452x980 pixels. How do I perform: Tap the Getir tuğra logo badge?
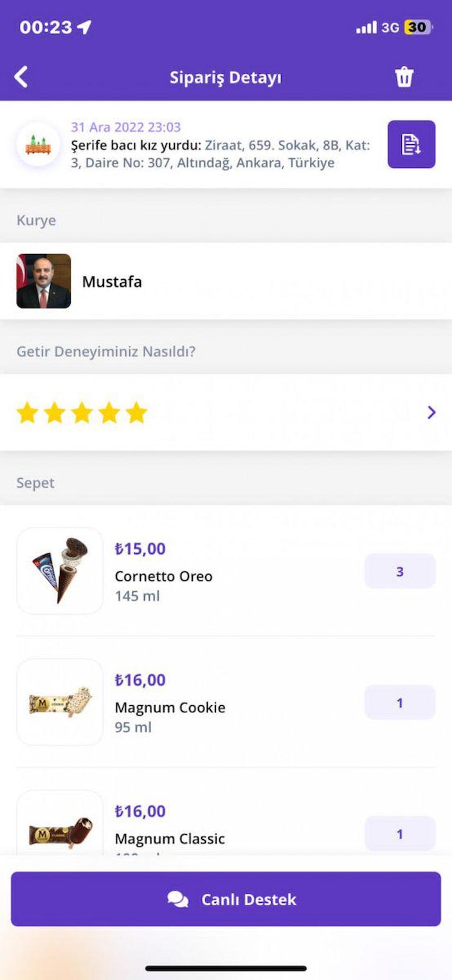[40, 145]
